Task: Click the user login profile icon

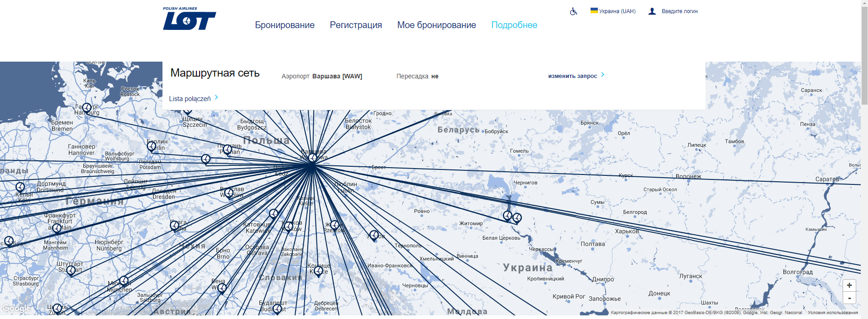Action: [652, 11]
